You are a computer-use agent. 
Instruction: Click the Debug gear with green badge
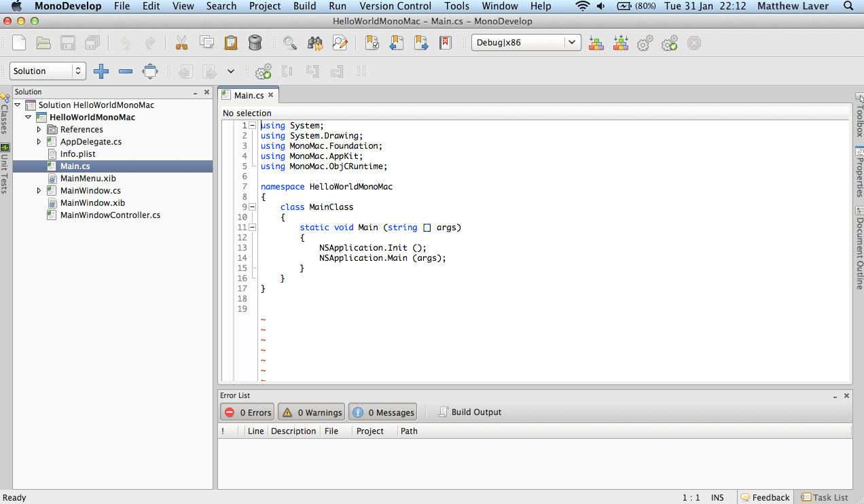(x=670, y=43)
